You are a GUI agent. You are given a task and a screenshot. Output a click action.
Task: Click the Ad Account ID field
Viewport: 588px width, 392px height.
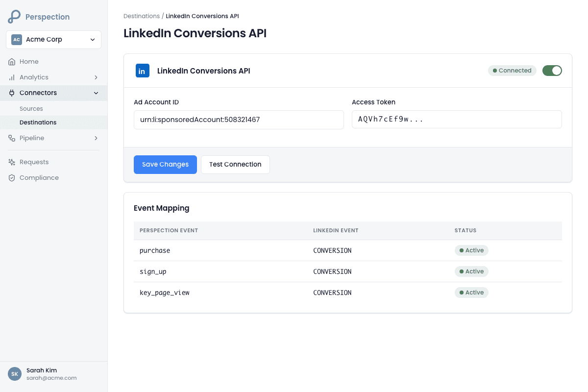(x=239, y=120)
